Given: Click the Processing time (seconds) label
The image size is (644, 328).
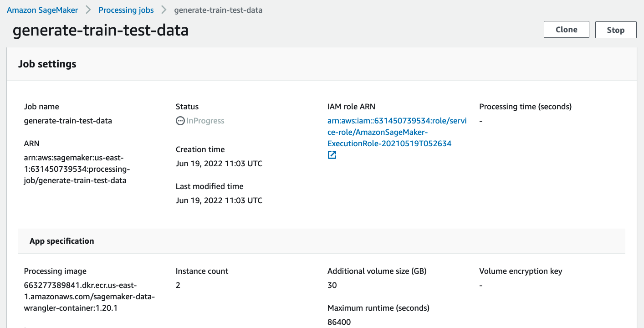Looking at the screenshot, I should [525, 107].
